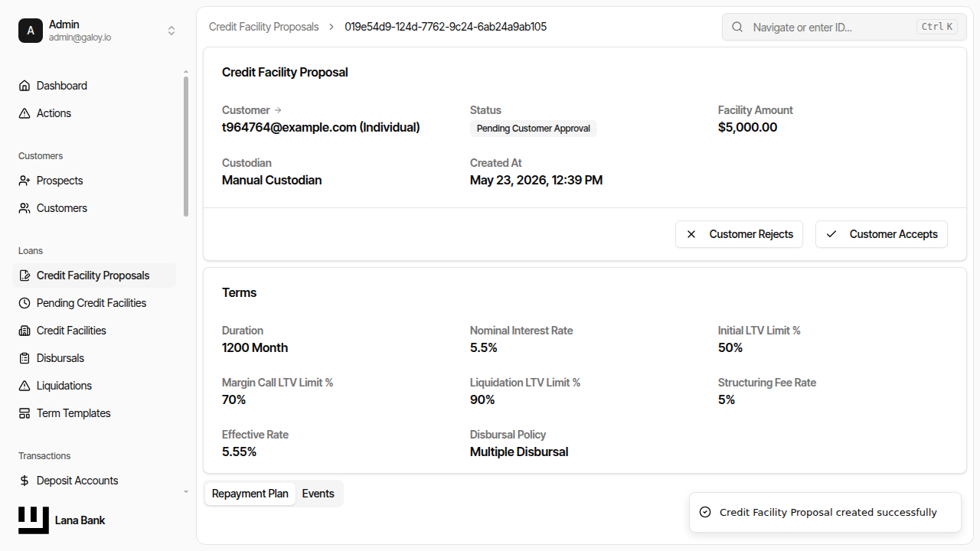The height and width of the screenshot is (551, 980).
Task: Click the search magnifier icon
Action: [x=737, y=27]
